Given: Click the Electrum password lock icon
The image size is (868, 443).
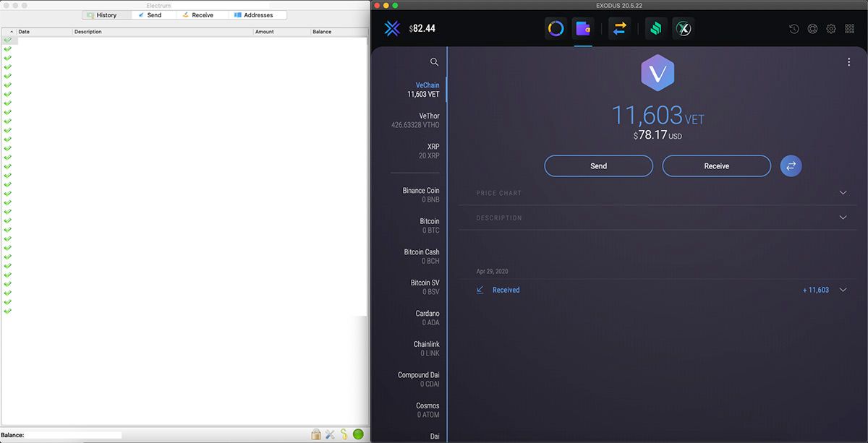Looking at the screenshot, I should pos(316,434).
